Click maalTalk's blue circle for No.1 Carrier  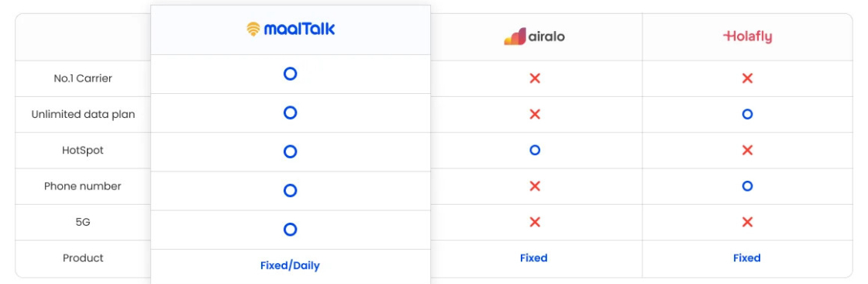tap(290, 74)
